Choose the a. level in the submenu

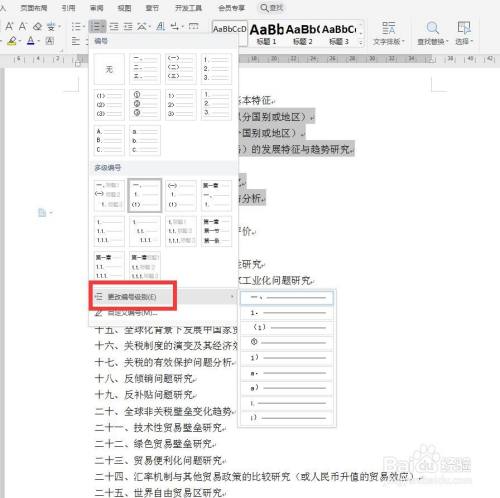[287, 373]
